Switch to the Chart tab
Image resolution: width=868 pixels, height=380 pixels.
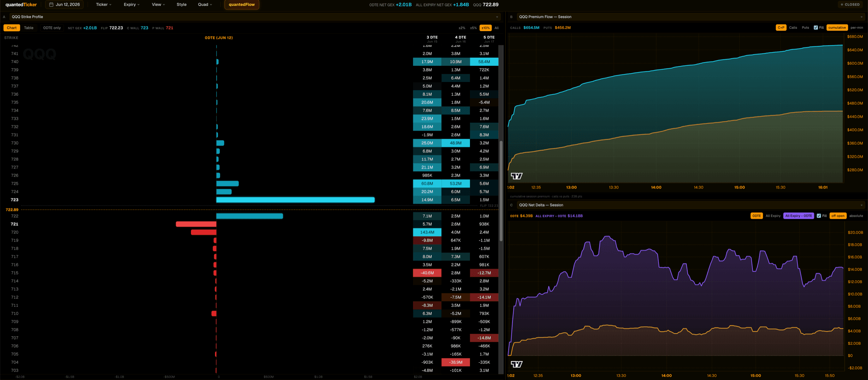tap(12, 28)
